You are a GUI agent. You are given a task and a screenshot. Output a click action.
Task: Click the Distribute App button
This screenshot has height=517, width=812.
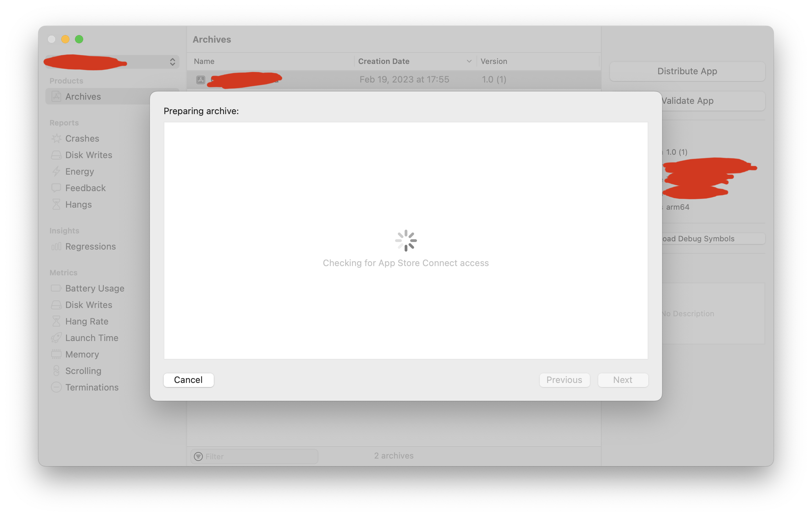tap(688, 70)
